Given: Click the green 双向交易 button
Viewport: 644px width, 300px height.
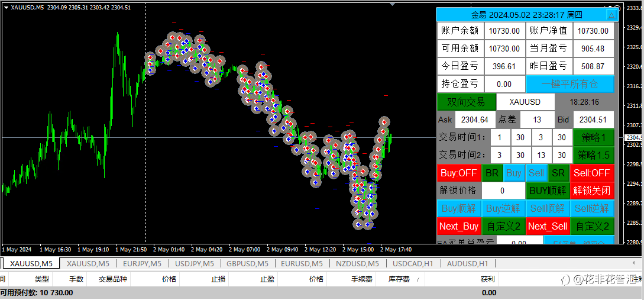Looking at the screenshot, I should (x=466, y=102).
